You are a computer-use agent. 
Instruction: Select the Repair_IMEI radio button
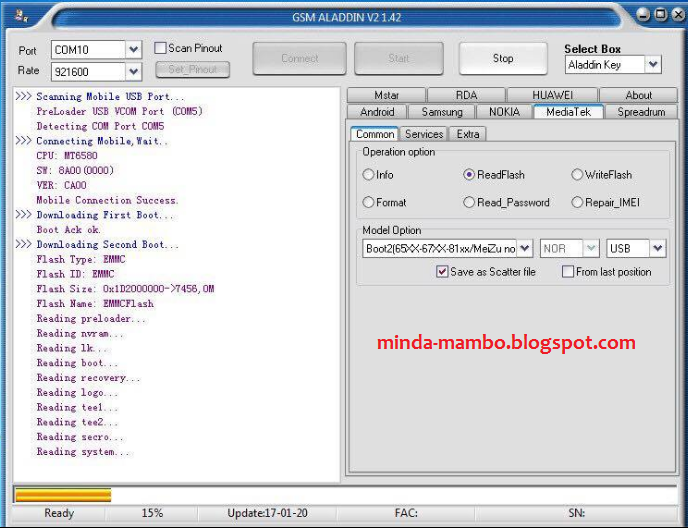pyautogui.click(x=577, y=202)
